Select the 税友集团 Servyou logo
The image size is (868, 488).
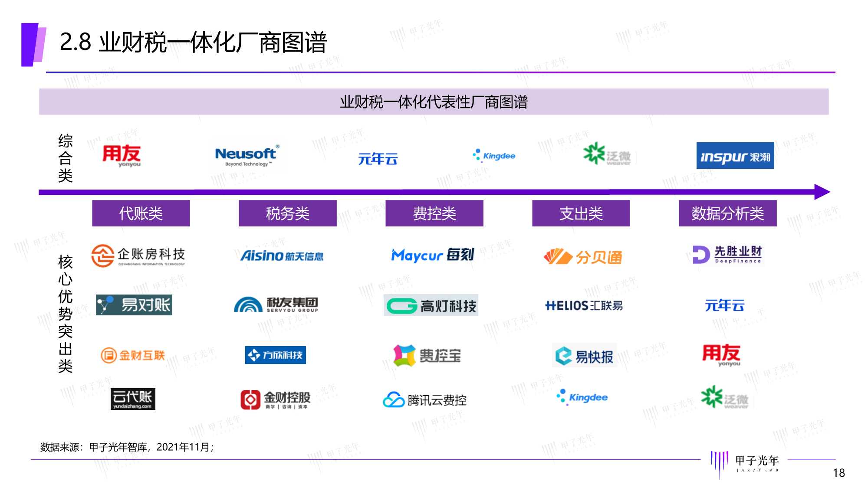(x=276, y=305)
